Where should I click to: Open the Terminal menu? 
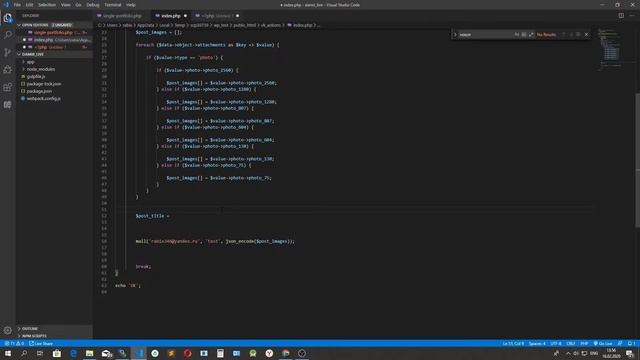click(113, 5)
